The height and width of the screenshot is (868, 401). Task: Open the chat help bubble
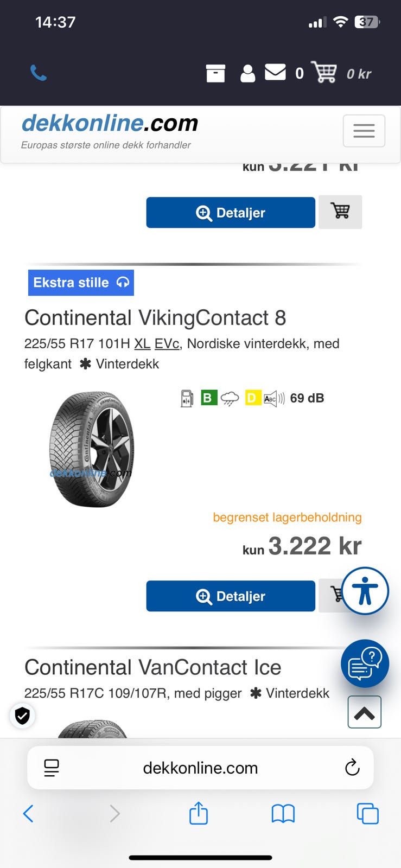(x=365, y=663)
